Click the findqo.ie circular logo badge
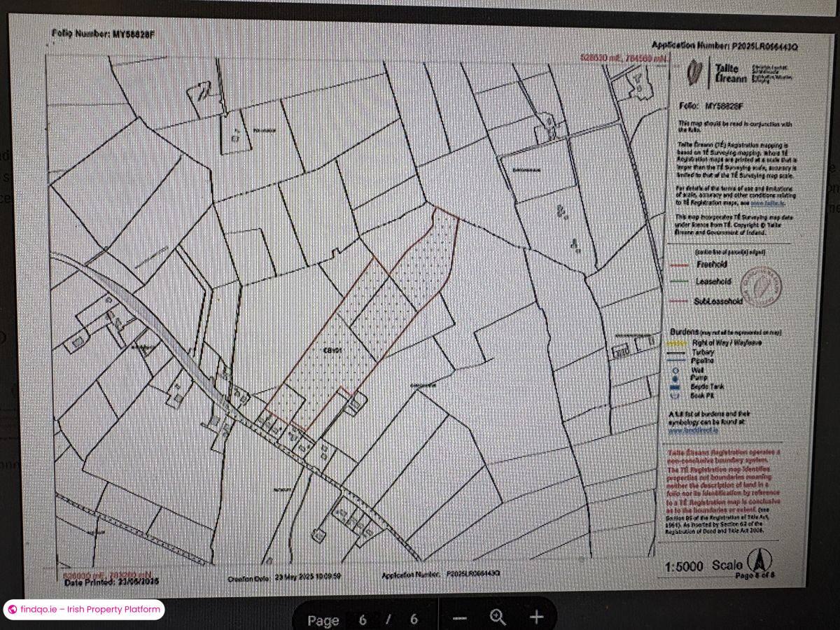The image size is (840, 630). pos(11,610)
